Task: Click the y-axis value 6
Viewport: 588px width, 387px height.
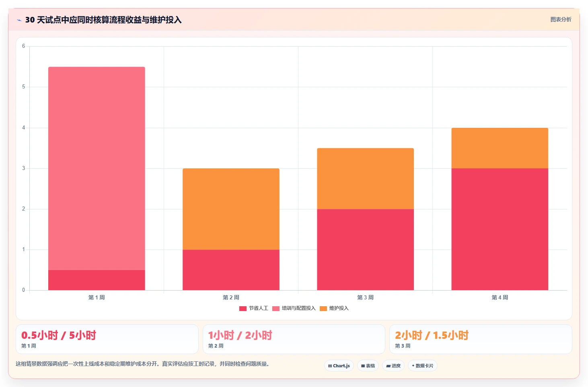Action: pos(23,46)
